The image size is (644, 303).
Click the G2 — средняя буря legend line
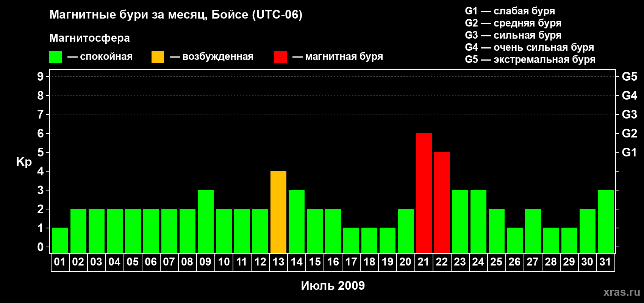point(513,23)
